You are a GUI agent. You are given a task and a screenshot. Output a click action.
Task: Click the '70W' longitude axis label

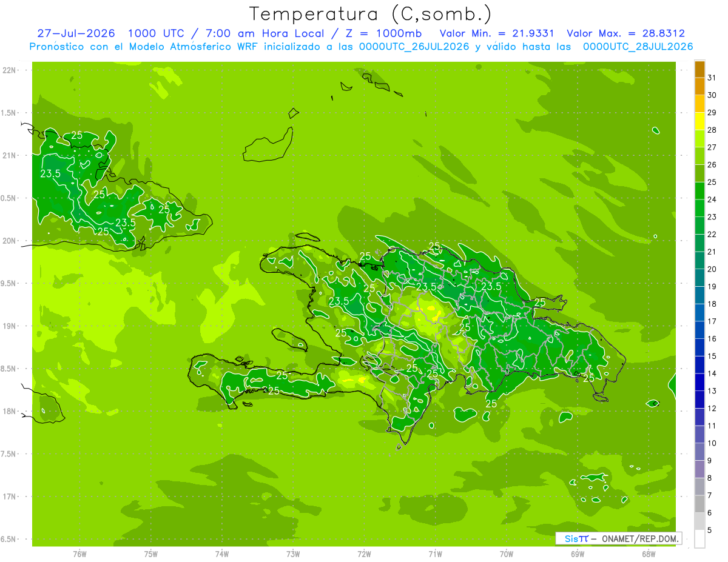pyautogui.click(x=507, y=554)
